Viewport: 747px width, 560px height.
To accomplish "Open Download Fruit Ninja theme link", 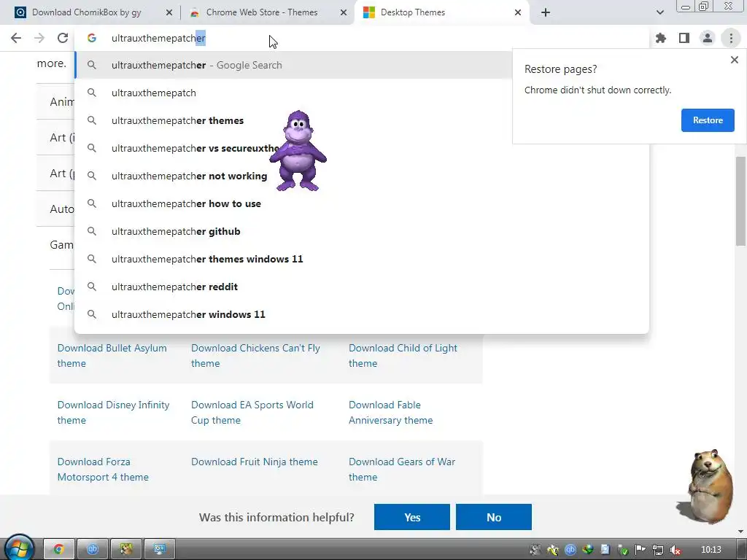I will coord(255,462).
